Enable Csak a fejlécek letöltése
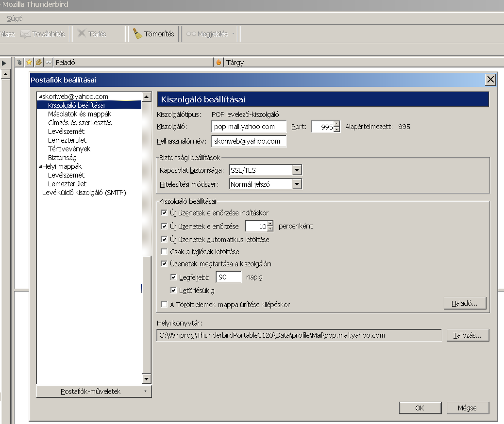The height and width of the screenshot is (424, 504). coord(164,251)
